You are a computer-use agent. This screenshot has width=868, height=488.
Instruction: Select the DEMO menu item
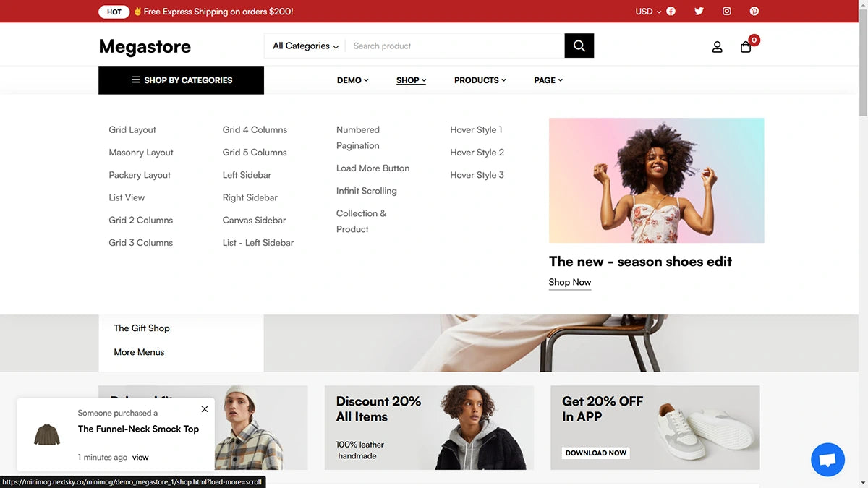click(x=352, y=80)
